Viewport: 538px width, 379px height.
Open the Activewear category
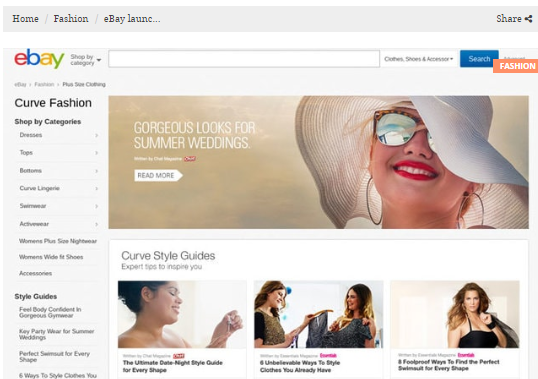tap(34, 224)
